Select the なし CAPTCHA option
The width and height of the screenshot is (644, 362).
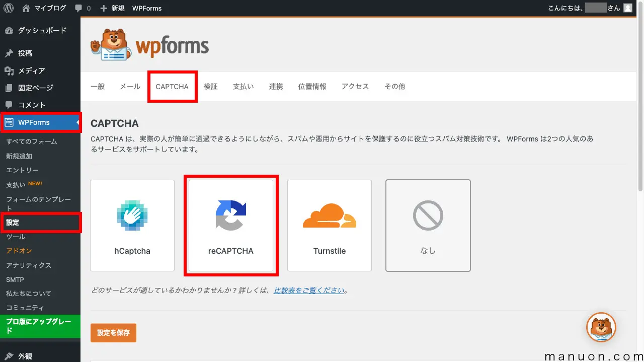(428, 225)
